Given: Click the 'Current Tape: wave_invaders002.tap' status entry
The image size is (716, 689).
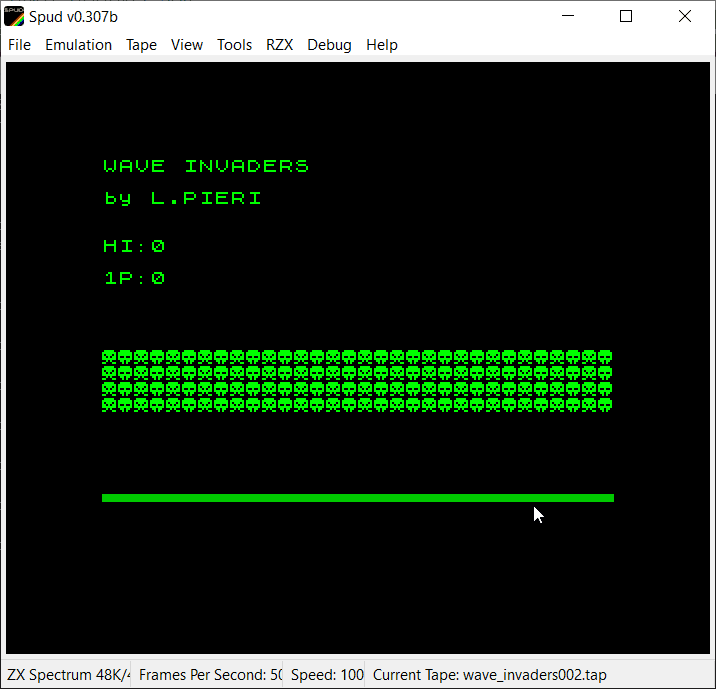Looking at the screenshot, I should 490,674.
